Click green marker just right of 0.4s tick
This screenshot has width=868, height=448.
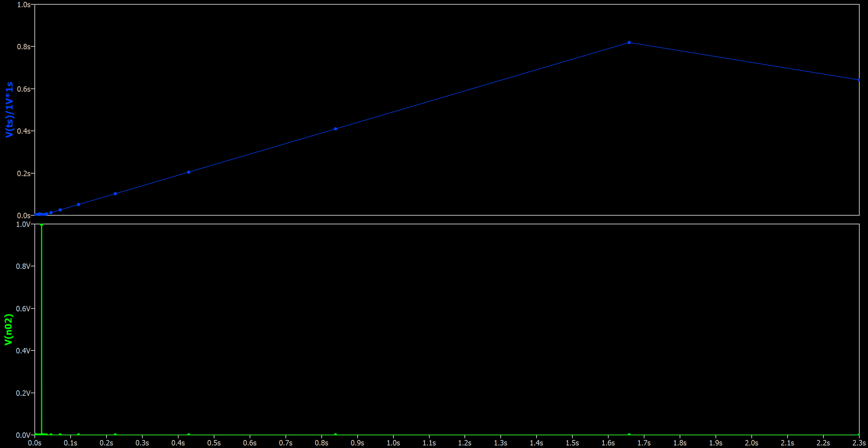[x=188, y=435]
